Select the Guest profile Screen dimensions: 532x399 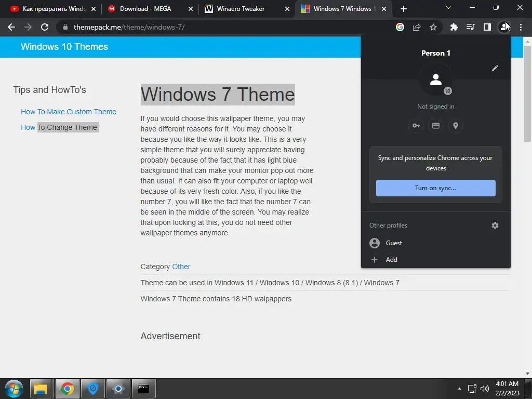[436, 243]
